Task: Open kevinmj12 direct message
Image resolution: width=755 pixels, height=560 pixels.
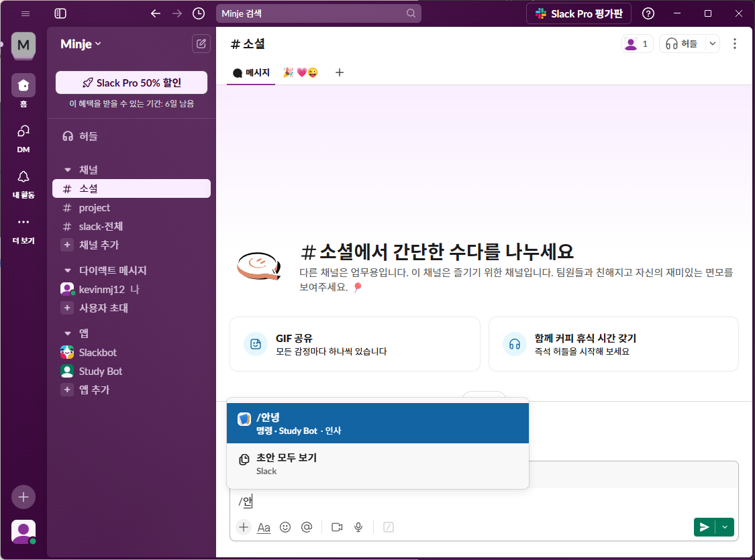Action: (x=132, y=289)
